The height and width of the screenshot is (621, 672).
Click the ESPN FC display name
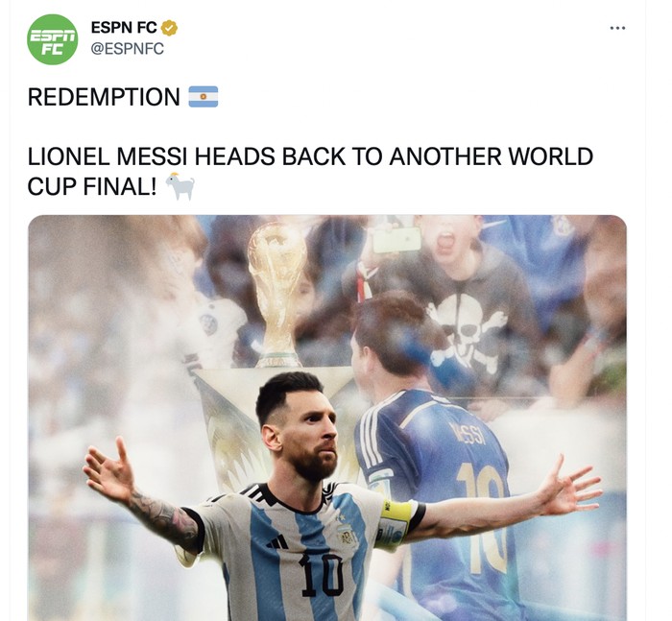click(x=124, y=28)
